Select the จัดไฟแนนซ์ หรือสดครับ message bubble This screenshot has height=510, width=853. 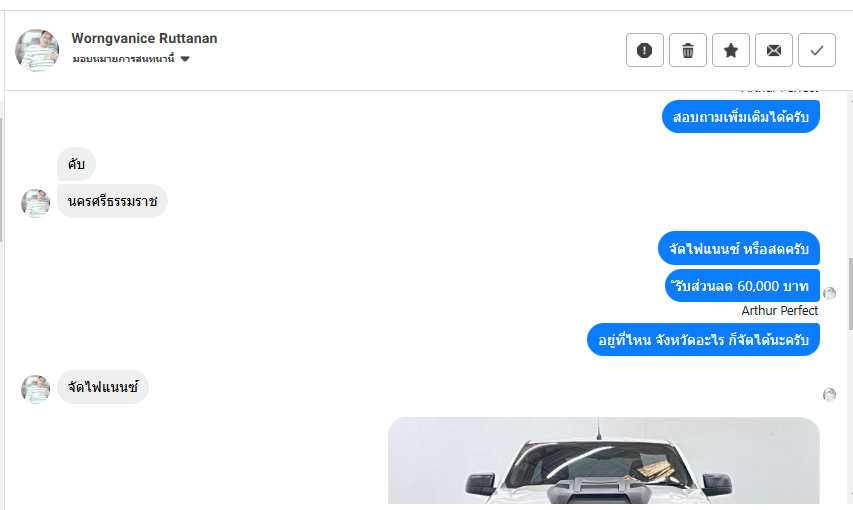pos(739,248)
